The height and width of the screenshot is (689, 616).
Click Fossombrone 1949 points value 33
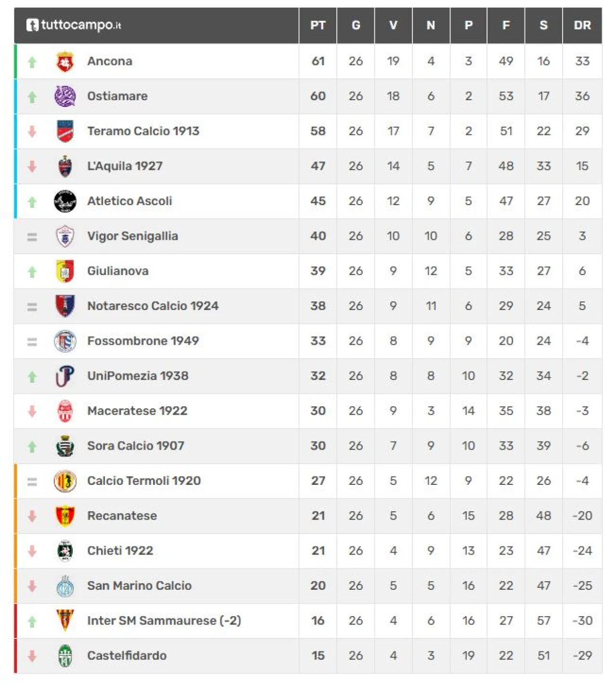pos(318,341)
